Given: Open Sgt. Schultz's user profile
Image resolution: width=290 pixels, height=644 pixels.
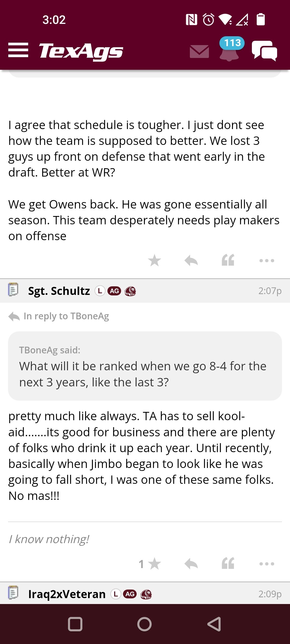Looking at the screenshot, I should coord(59,291).
